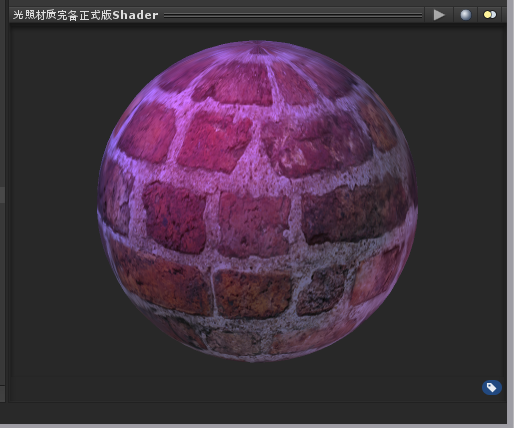Grab the preview header drag handle lines
Viewport: 514px width, 428px height.
[293, 15]
